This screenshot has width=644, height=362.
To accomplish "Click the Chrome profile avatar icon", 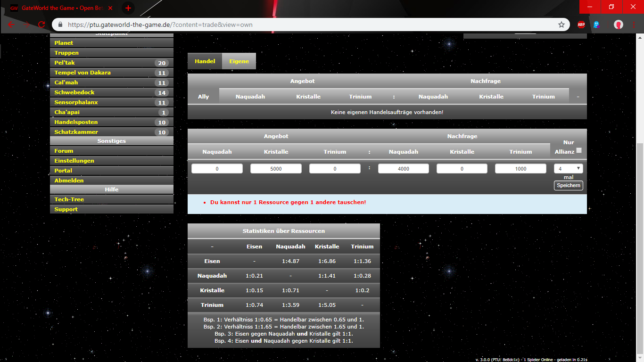I will 619,25.
